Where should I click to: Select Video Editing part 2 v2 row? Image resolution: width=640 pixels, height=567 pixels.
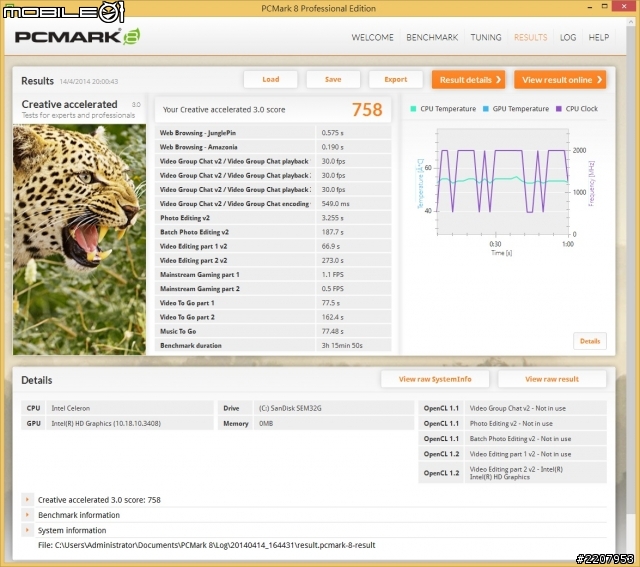tap(273, 260)
